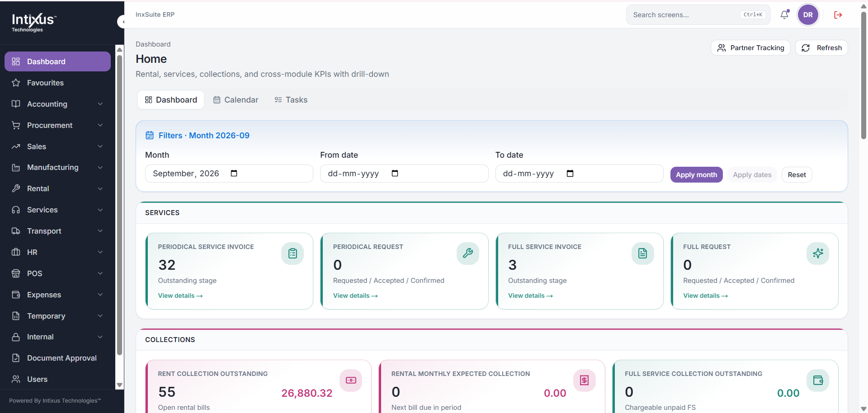Screen dimensions: 868x413
Task: Click the HR briefcase icon
Action: [x=16, y=252]
